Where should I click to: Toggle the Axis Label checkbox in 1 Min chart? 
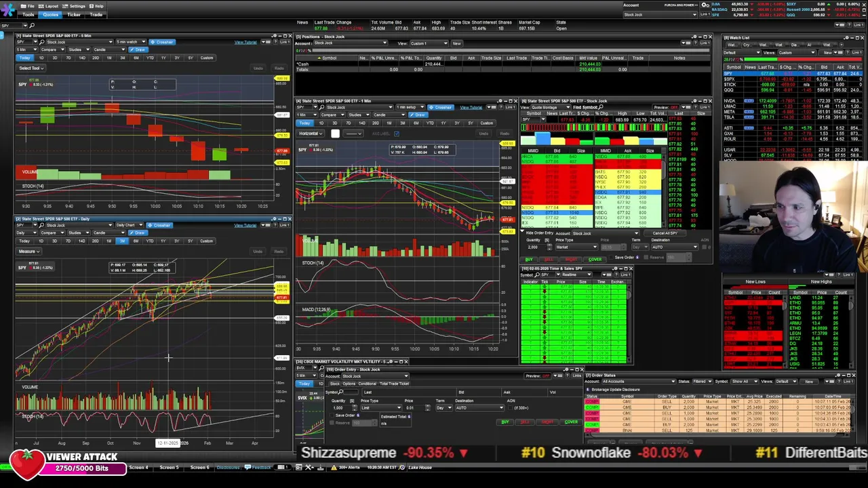tap(397, 134)
